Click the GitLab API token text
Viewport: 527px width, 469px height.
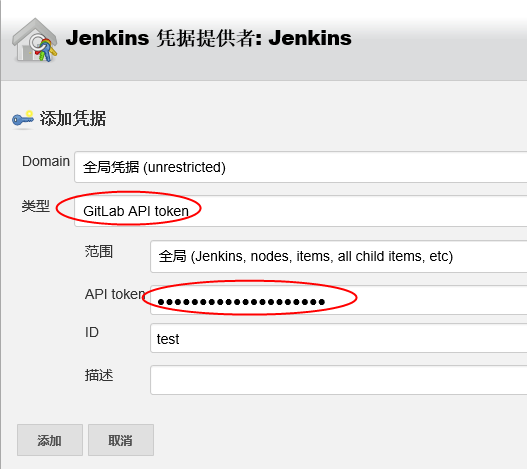136,211
